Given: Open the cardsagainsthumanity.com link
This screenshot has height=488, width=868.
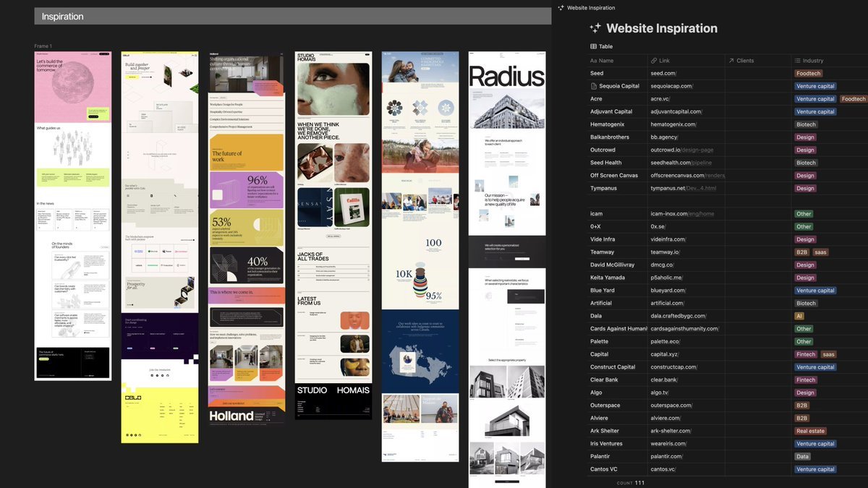Looking at the screenshot, I should coord(685,329).
